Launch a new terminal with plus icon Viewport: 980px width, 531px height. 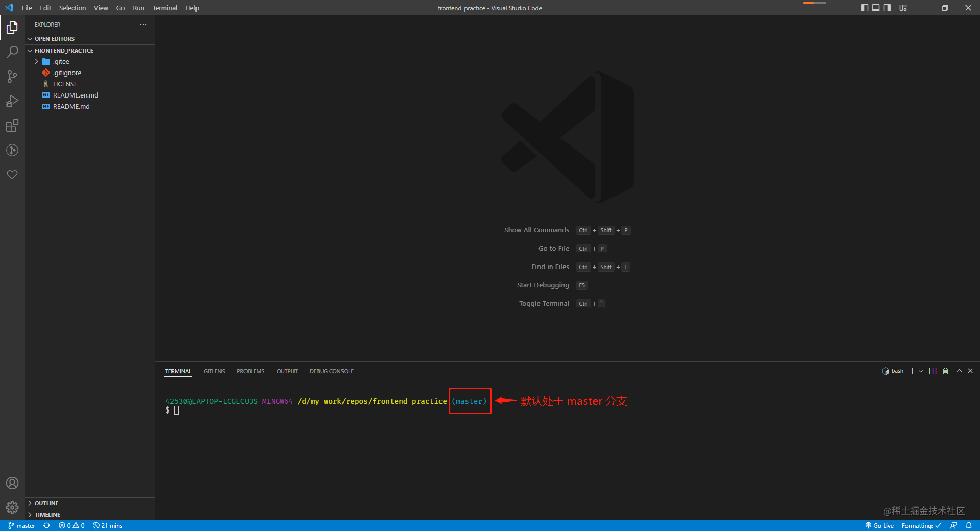912,371
